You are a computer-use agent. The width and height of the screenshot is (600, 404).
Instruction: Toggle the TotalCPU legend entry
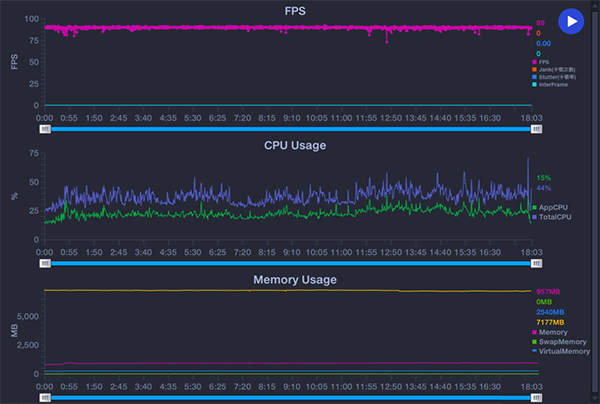553,216
